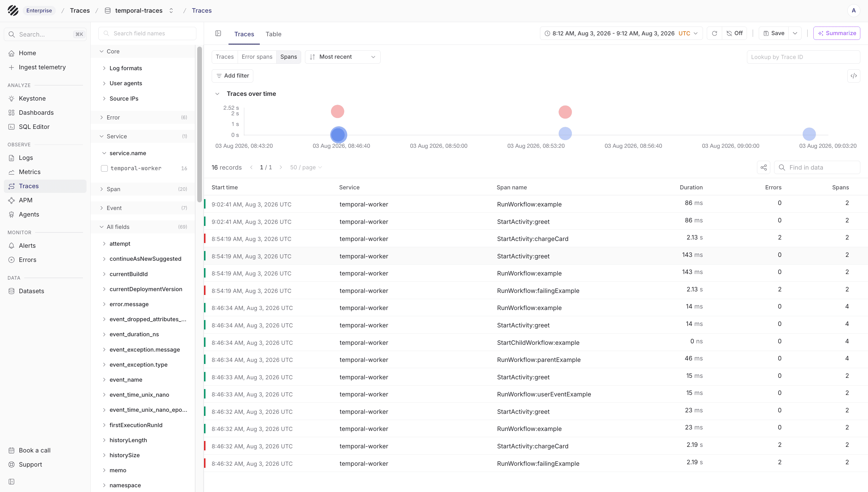The image size is (868, 492).
Task: Switch view to Error spans segment
Action: pyautogui.click(x=257, y=57)
